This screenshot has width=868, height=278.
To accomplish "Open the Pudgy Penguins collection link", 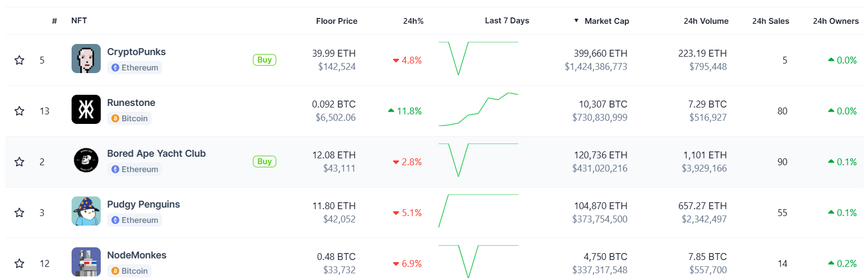I will pos(143,204).
